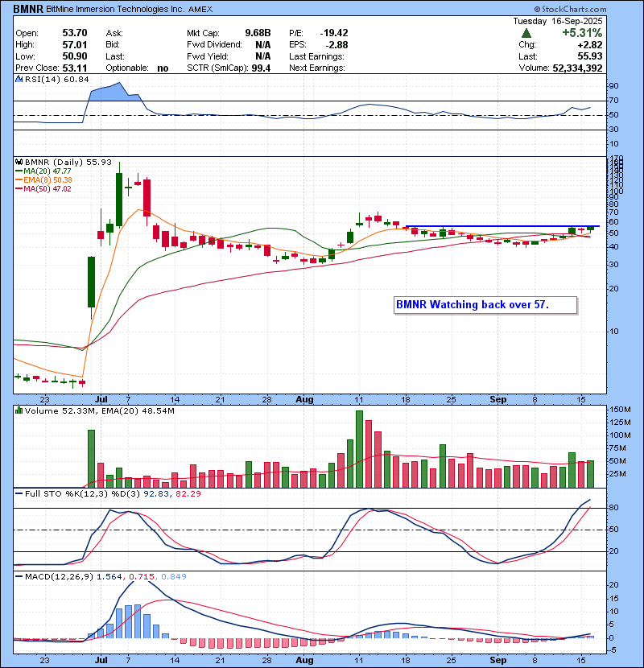
Task: Click the stochastic %K value 92.83
Action: pyautogui.click(x=155, y=494)
